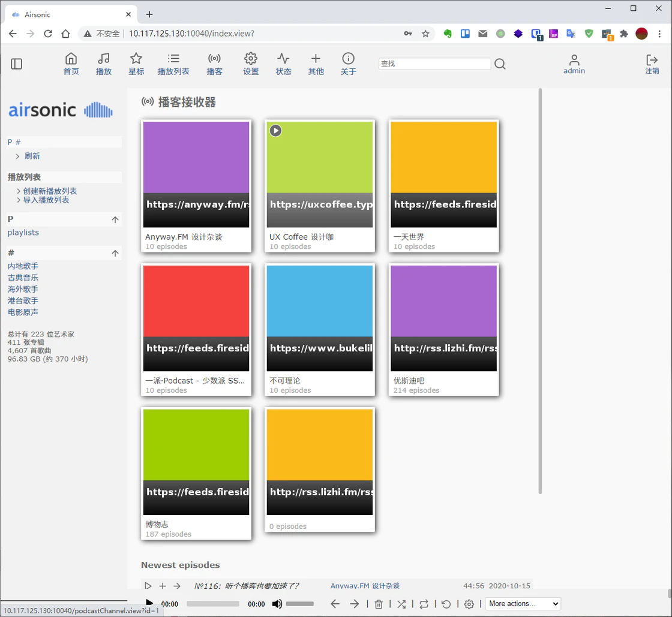Click the 星标 (Starred) star icon
Viewport: 672px width, 617px height.
136,59
